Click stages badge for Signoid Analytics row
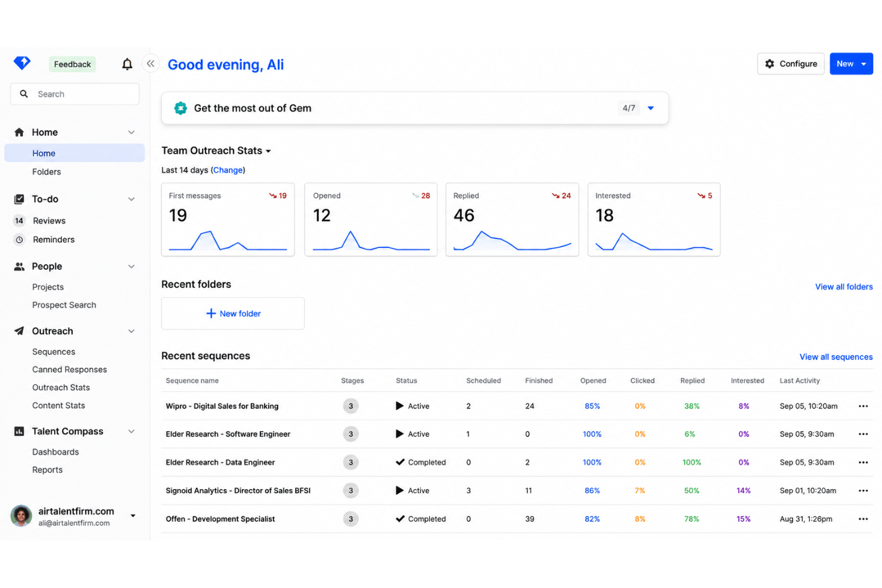This screenshot has height=588, width=882. tap(350, 491)
